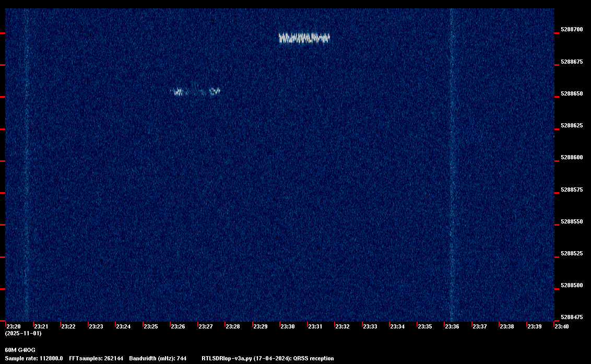Click the 5288650 frequency label
591x364 pixels.
(571, 93)
